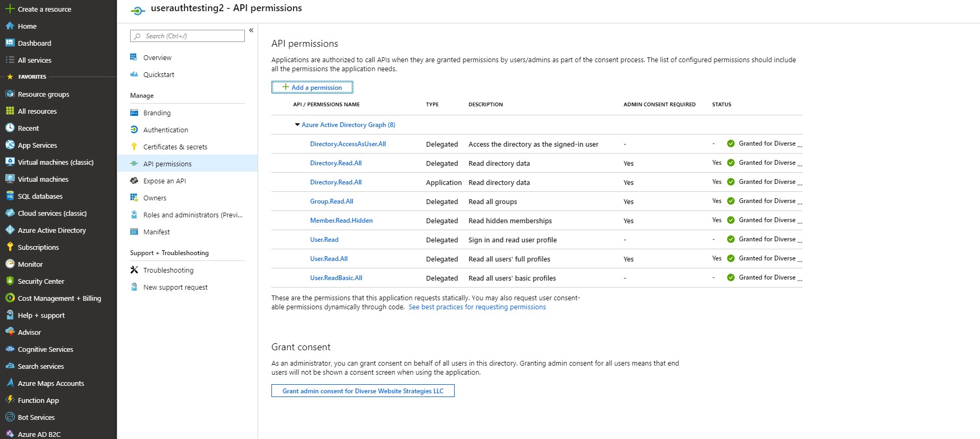Collapse the Azure Active Directory Graph group
This screenshot has height=439, width=980.
click(x=297, y=125)
